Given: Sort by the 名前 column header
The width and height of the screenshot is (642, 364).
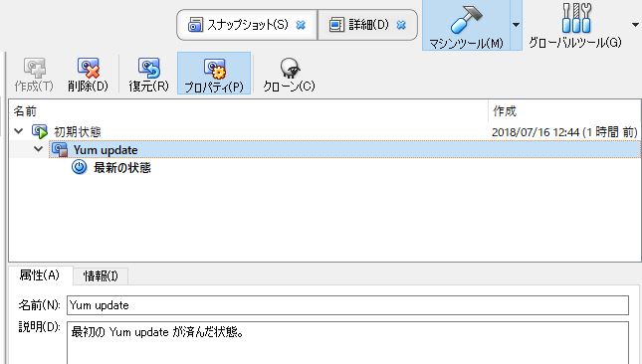Looking at the screenshot, I should (249, 110).
